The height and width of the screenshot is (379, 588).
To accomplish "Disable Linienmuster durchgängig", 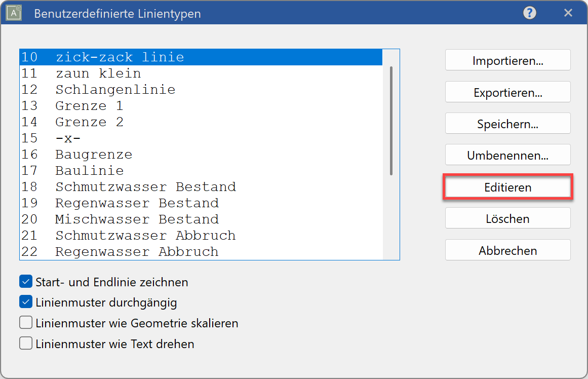I will 26,301.
